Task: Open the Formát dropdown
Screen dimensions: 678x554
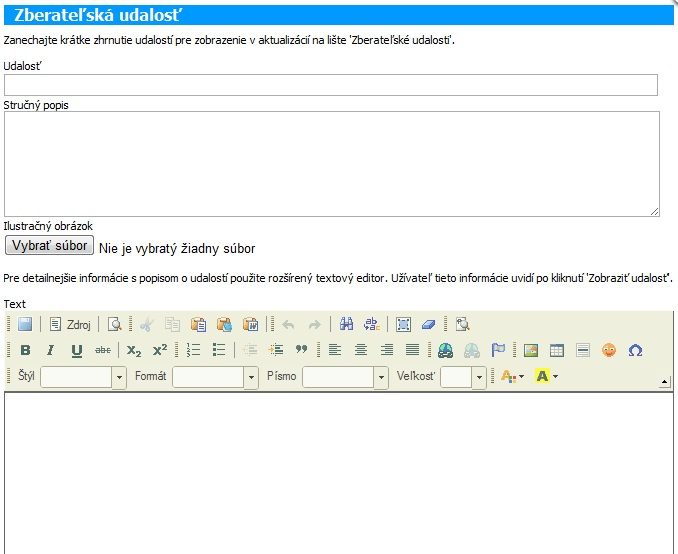Action: (x=215, y=377)
